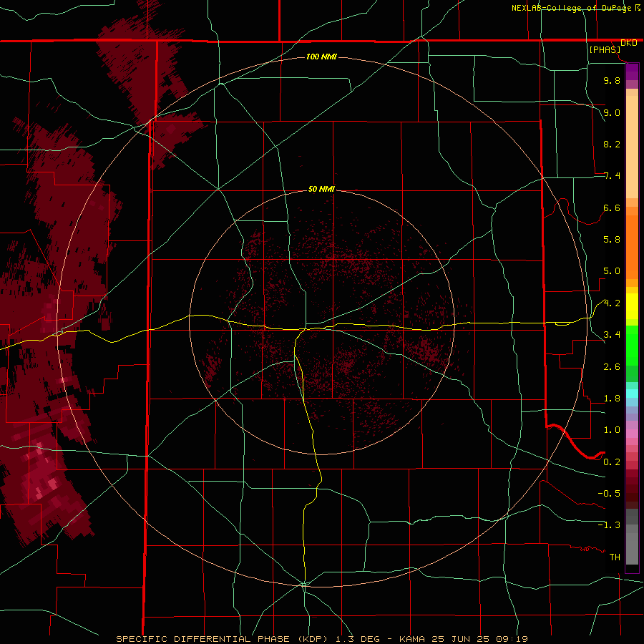Select the -1.3 value on the color scale

609,525
